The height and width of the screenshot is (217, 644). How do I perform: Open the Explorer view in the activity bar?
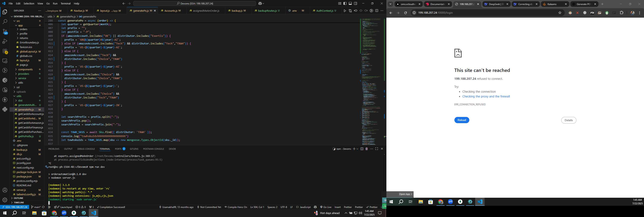pos(5,12)
